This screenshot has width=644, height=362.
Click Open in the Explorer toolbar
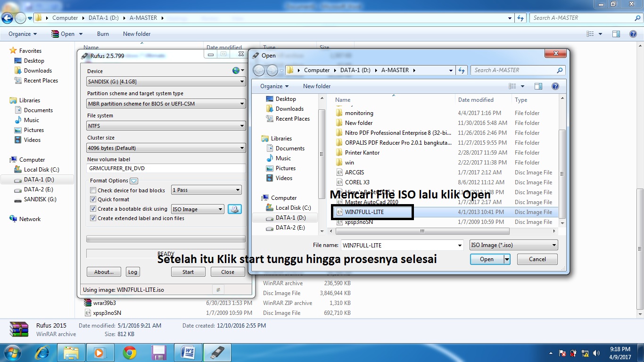67,34
